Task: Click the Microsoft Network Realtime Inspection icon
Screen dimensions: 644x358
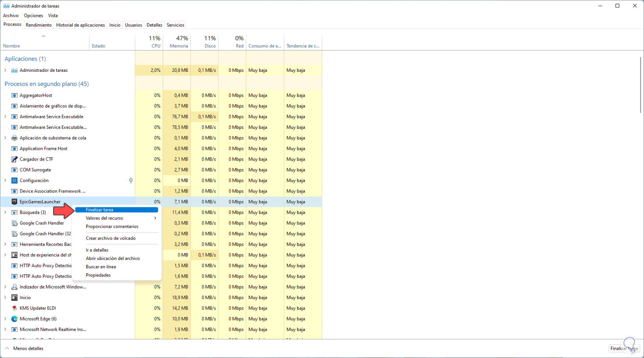Action: click(14, 330)
